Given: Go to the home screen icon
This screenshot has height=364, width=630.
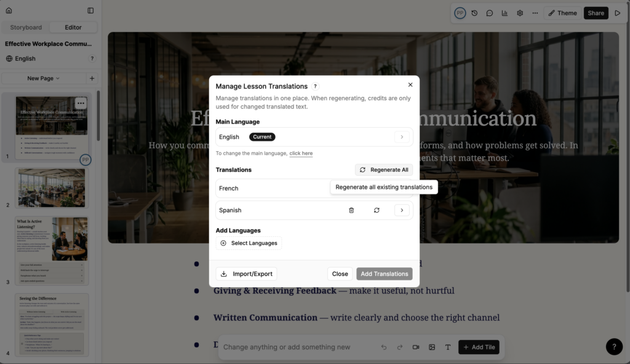Looking at the screenshot, I should pos(9,10).
